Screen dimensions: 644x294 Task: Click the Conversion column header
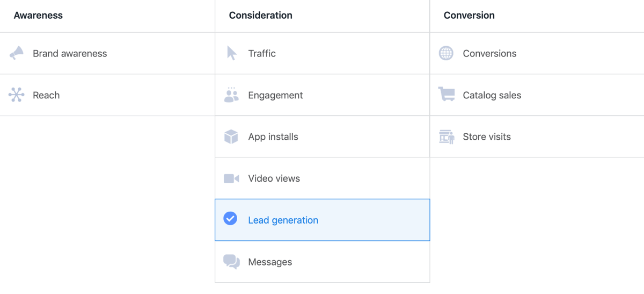[x=469, y=16]
